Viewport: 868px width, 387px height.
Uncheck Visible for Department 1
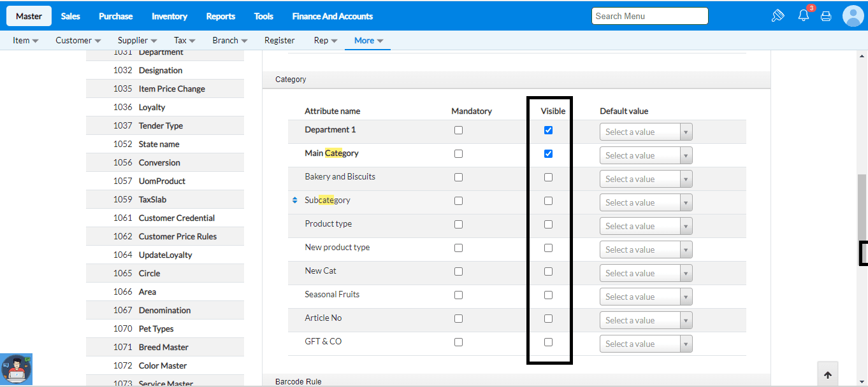coord(548,130)
